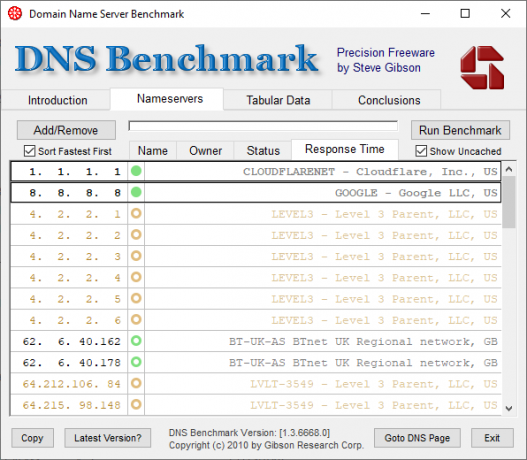The image size is (527, 460).
Task: Click the CLOUDFLARENET owner text
Action: (370, 172)
